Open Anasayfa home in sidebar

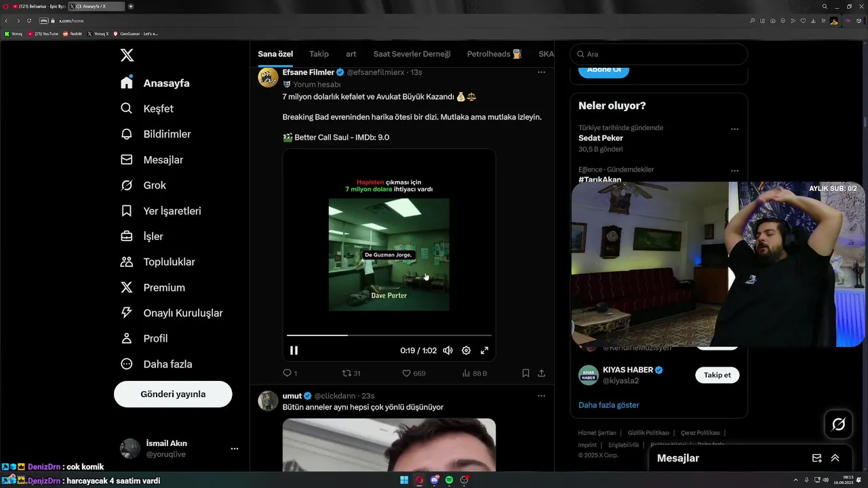coord(155,83)
